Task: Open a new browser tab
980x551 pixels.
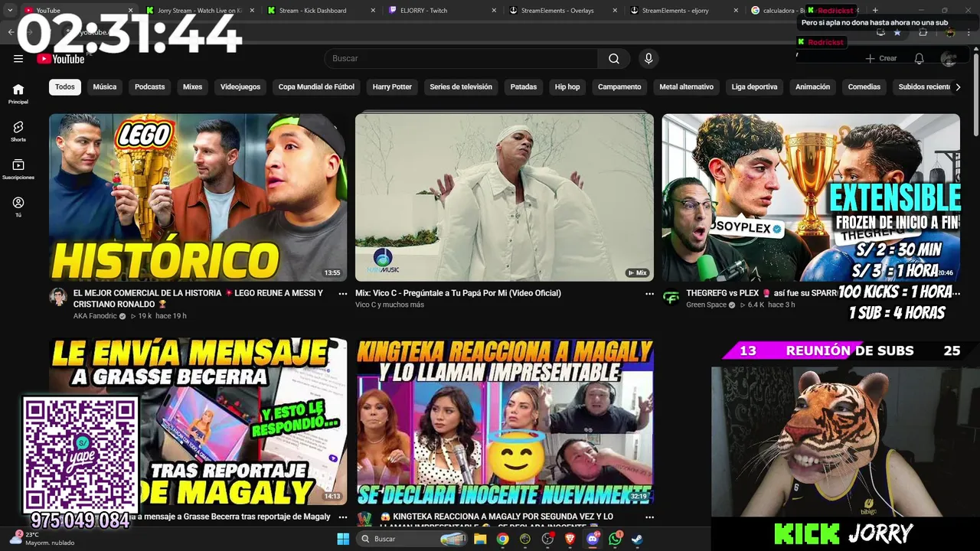Action: (875, 11)
